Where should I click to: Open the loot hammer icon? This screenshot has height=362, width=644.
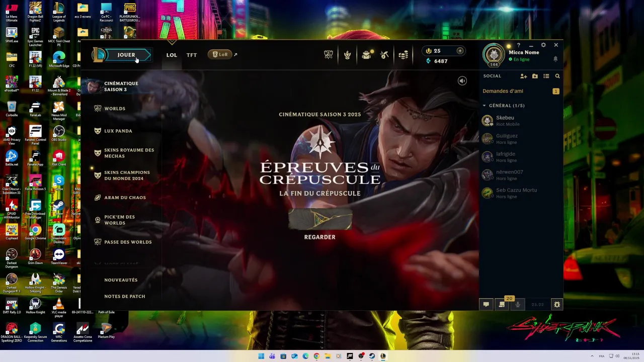point(385,55)
